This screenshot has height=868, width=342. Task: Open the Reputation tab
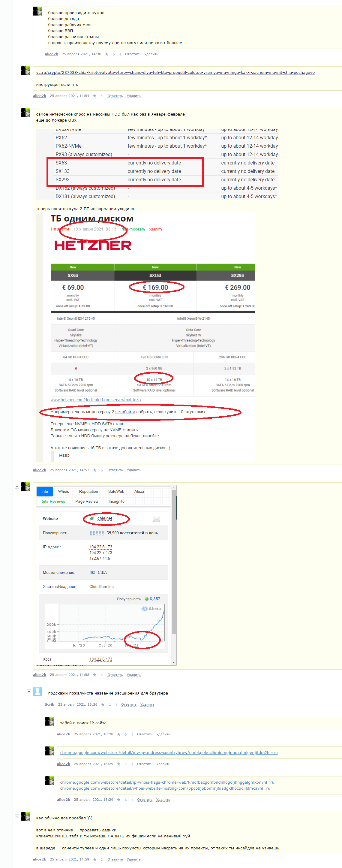pyautogui.click(x=88, y=491)
